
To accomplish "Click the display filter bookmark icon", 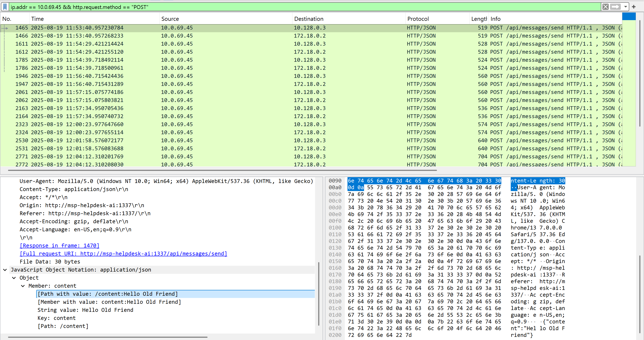I will 5,7.
